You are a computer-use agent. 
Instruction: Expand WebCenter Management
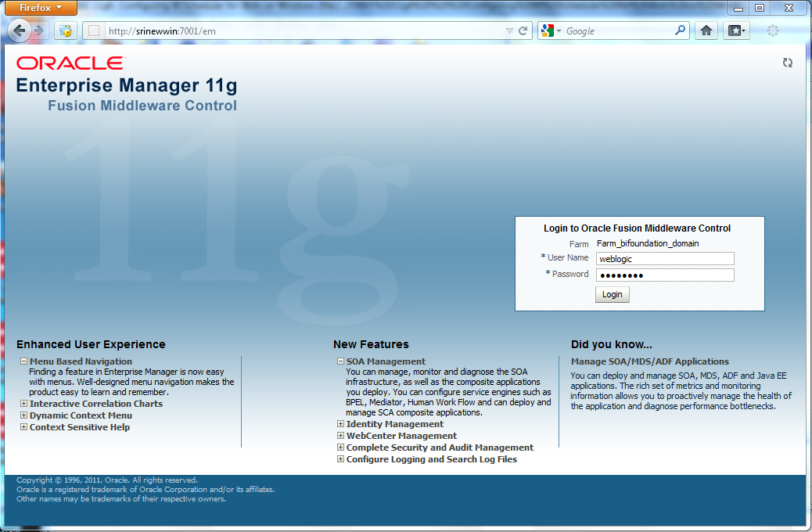click(x=341, y=435)
